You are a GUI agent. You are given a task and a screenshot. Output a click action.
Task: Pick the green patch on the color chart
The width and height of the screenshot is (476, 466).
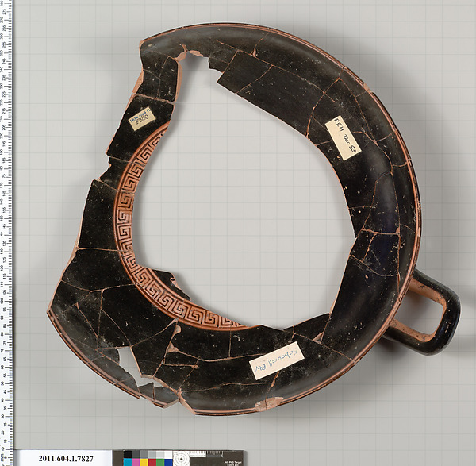pos(159,462)
